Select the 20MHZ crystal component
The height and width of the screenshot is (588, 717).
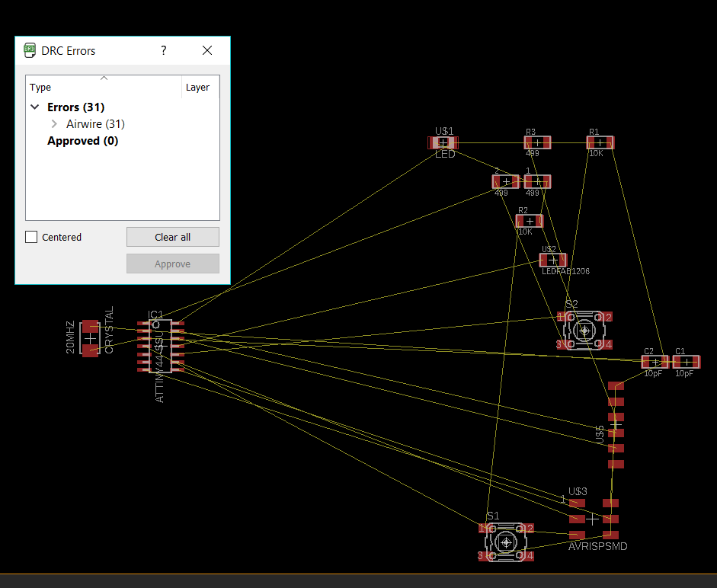(x=90, y=338)
